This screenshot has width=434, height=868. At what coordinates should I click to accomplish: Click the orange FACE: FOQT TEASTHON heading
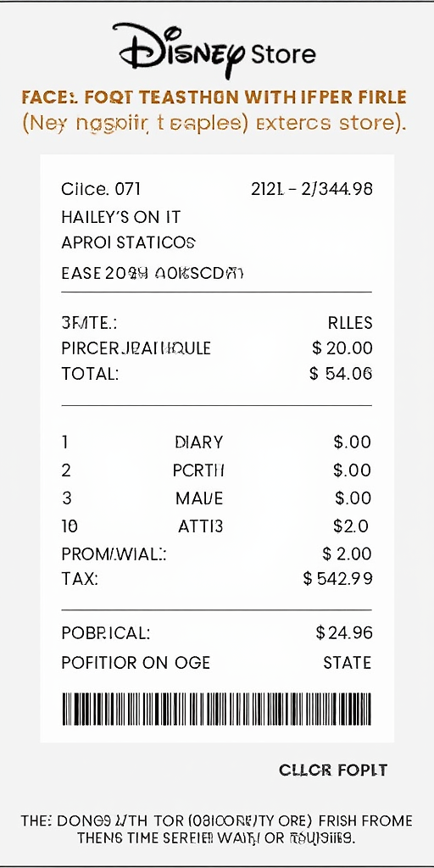click(214, 97)
